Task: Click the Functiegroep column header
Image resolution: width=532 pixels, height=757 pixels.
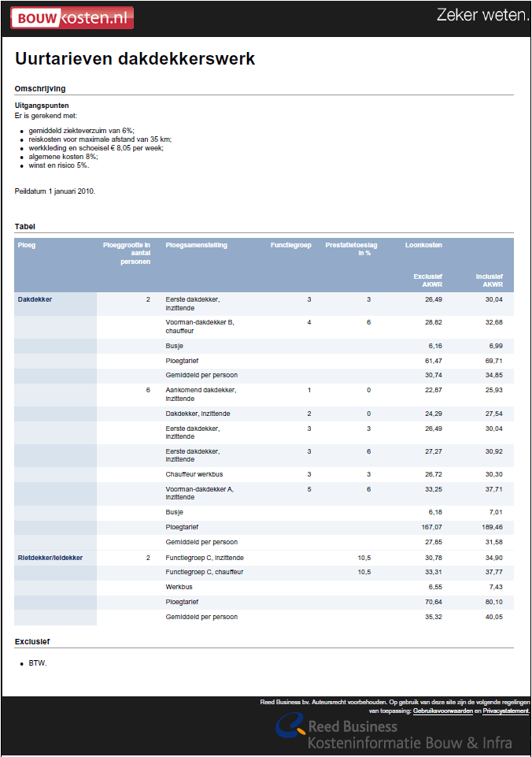Action: (x=291, y=245)
